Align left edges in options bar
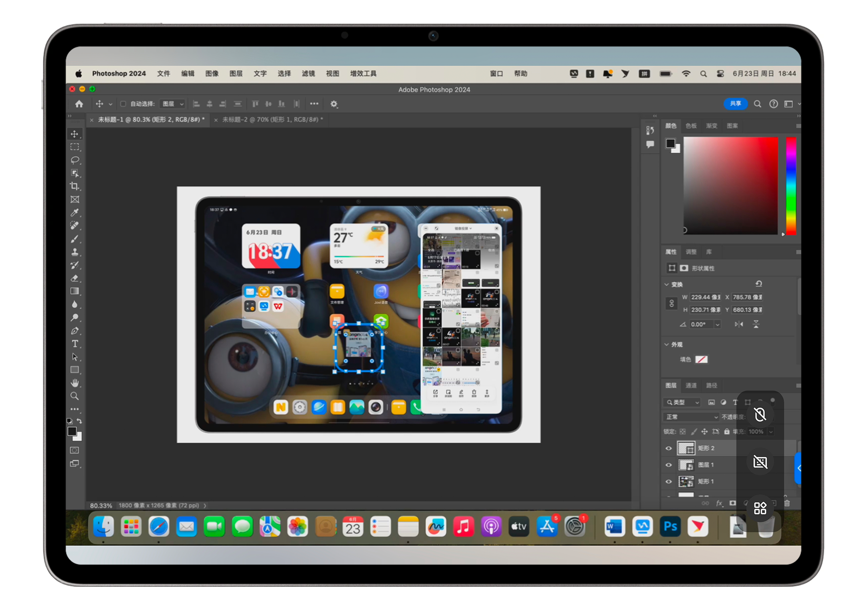The height and width of the screenshot is (610, 868). pyautogui.click(x=196, y=104)
